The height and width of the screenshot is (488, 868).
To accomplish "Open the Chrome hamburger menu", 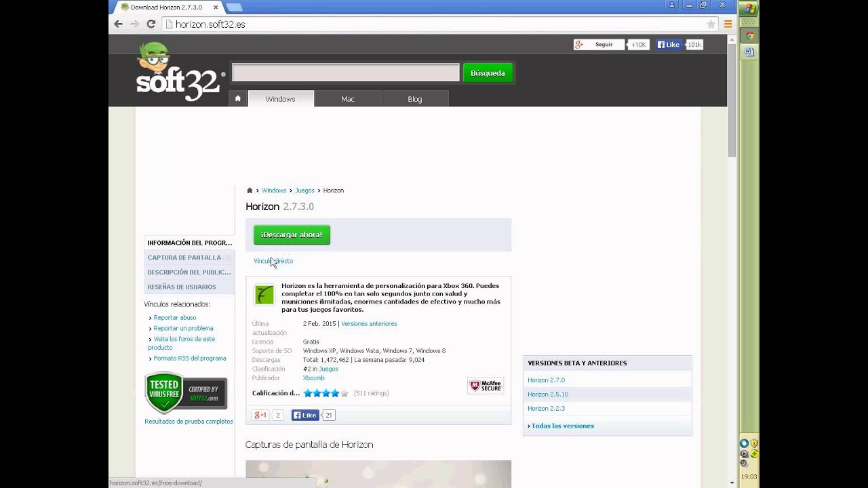I will click(728, 24).
